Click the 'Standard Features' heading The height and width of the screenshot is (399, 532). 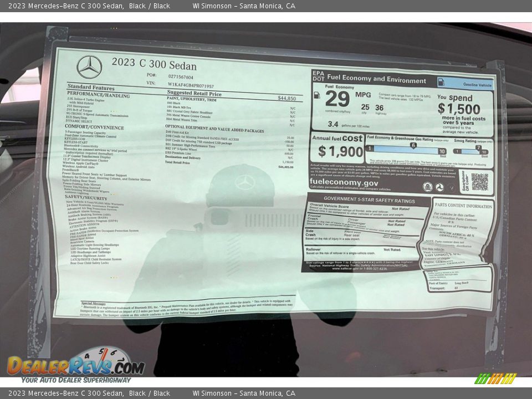(x=90, y=87)
